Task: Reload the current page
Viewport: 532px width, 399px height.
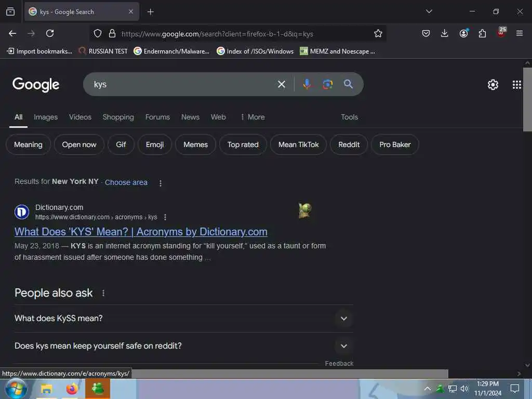Action: click(x=50, y=33)
